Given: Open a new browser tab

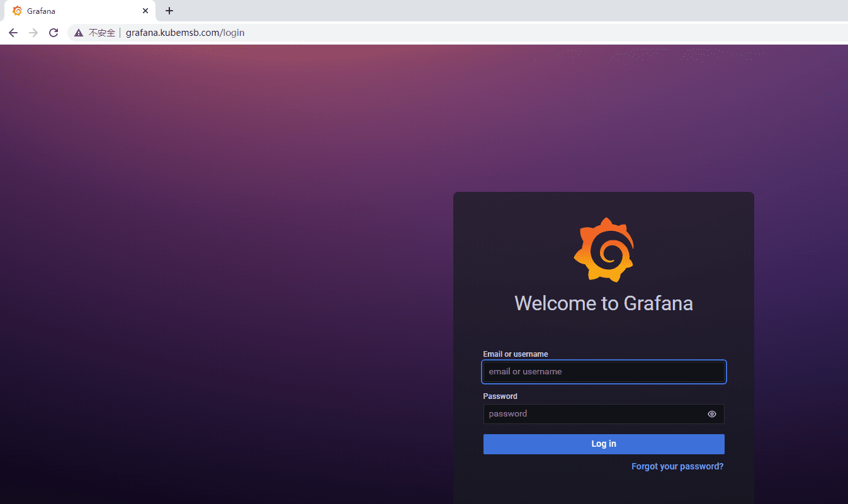Looking at the screenshot, I should (x=169, y=11).
